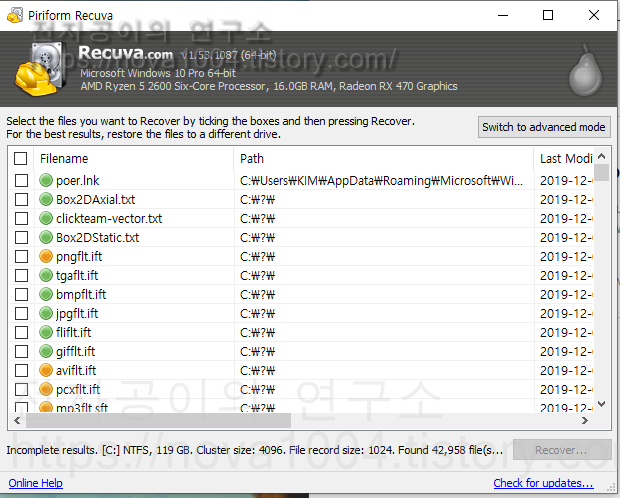Click orange status icon of pngflt.ift
The width and height of the screenshot is (620, 498).
coord(46,256)
